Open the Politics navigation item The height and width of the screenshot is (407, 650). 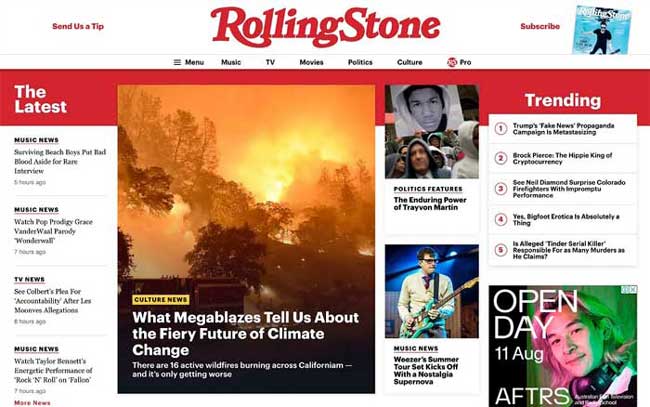[360, 62]
